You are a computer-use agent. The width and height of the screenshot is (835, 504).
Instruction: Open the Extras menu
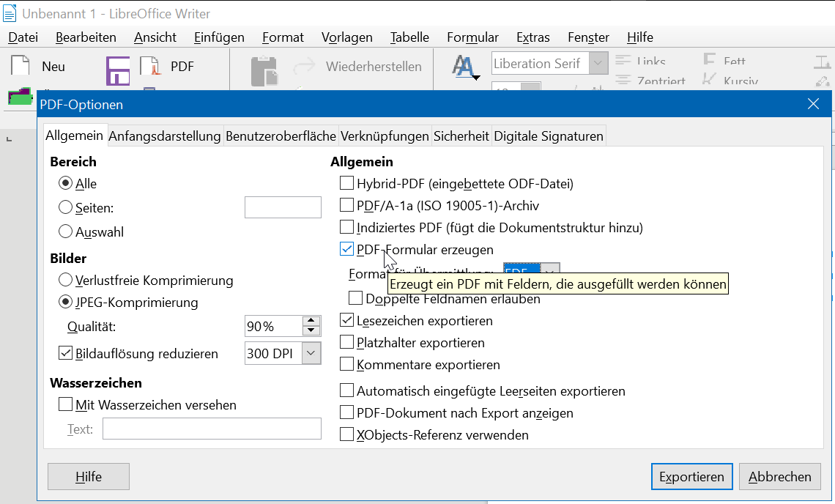[x=532, y=37]
